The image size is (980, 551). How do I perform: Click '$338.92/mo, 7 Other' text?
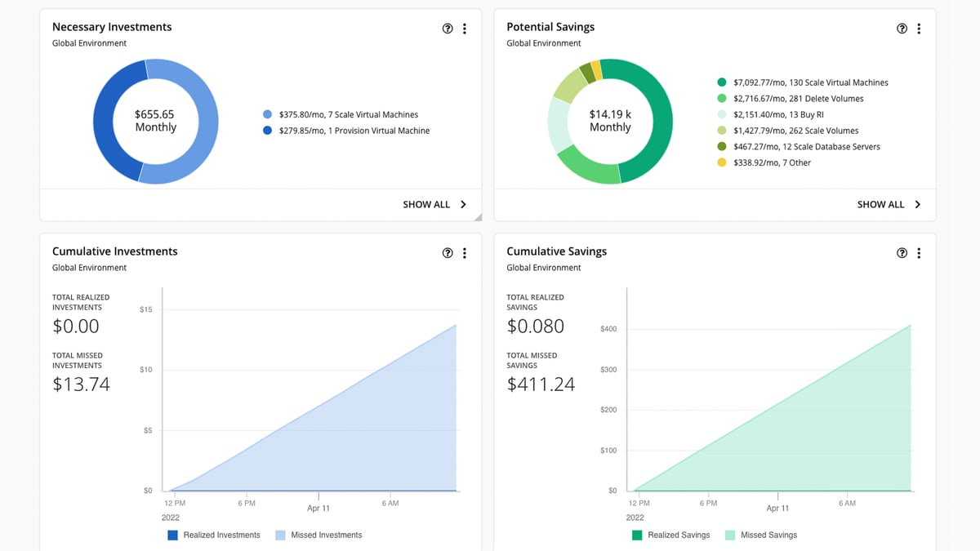[772, 163]
